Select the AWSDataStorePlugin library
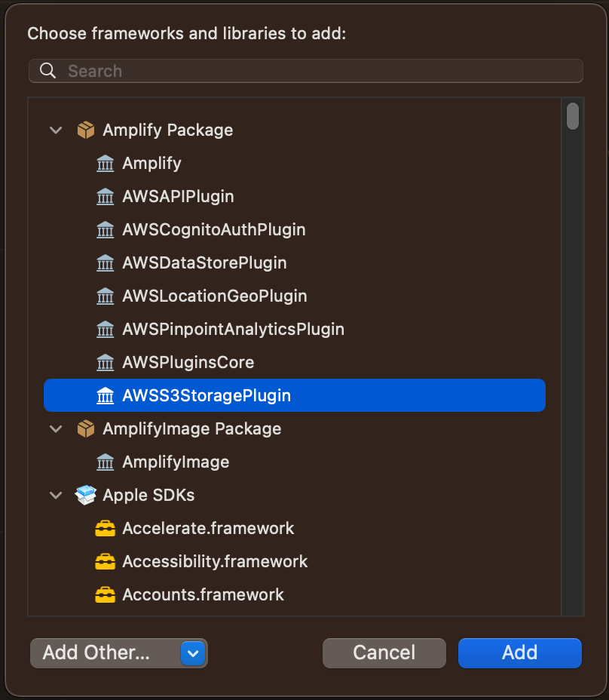The image size is (609, 700). point(295,262)
